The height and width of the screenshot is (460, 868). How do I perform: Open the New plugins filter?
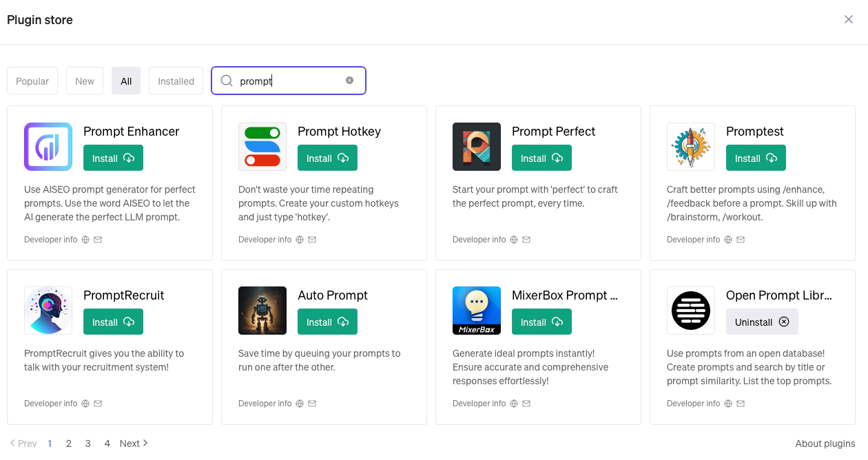point(84,81)
